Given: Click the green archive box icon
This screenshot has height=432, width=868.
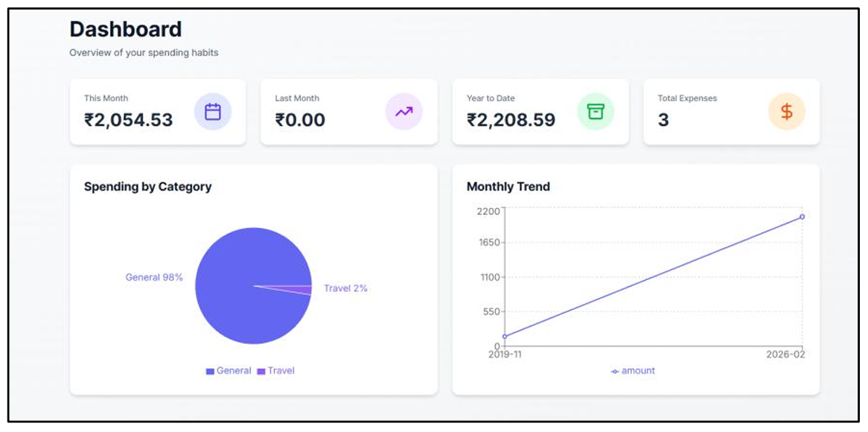Looking at the screenshot, I should click(x=596, y=112).
